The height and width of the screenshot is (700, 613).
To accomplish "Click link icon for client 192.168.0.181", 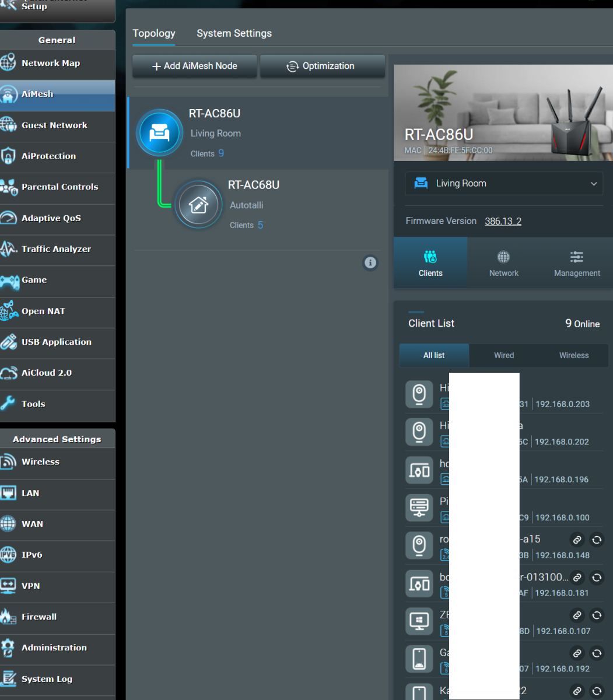I will pos(577,577).
